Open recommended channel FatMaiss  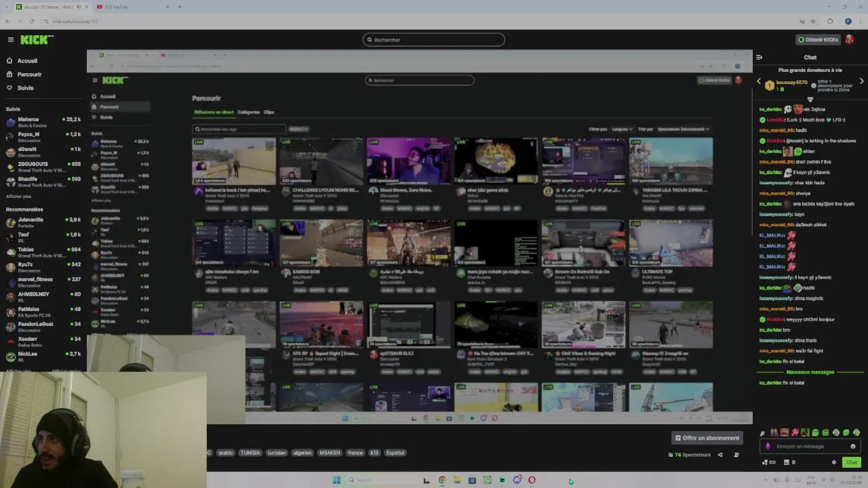[43, 312]
